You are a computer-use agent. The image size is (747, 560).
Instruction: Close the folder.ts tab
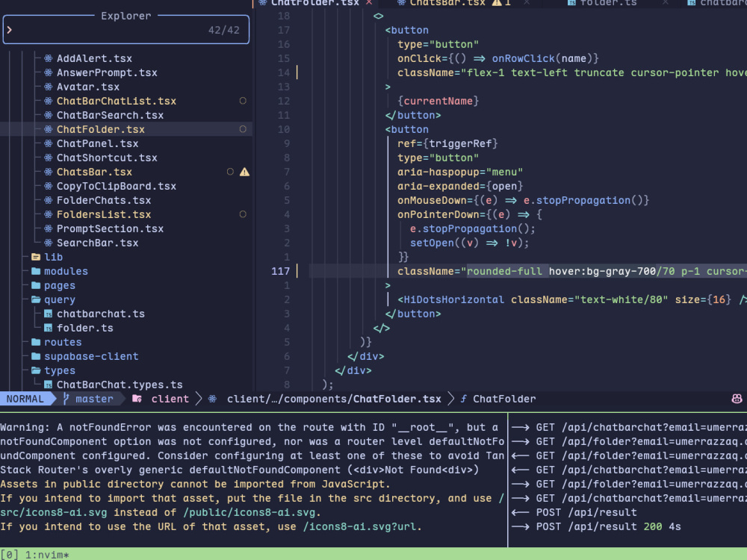pyautogui.click(x=665, y=3)
